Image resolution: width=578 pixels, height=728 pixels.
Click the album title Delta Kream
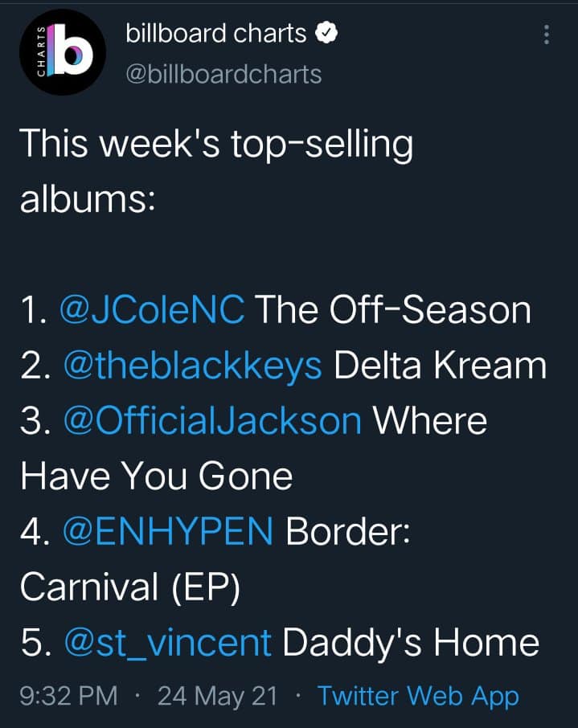(440, 366)
